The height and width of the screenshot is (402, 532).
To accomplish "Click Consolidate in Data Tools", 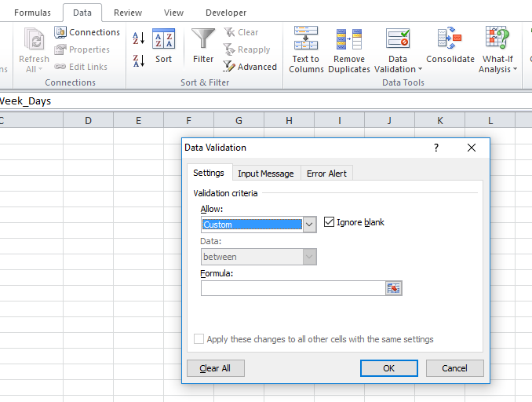I will [x=450, y=45].
